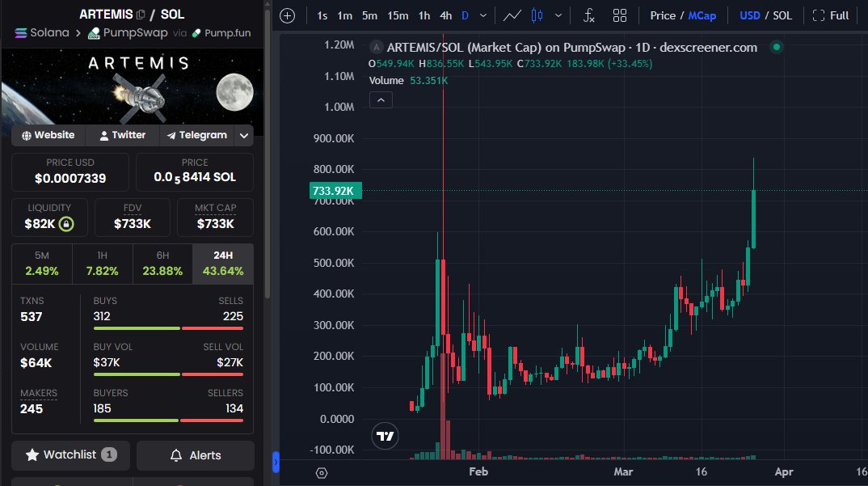Select the 6H stats tab
868x486 pixels.
[162, 264]
